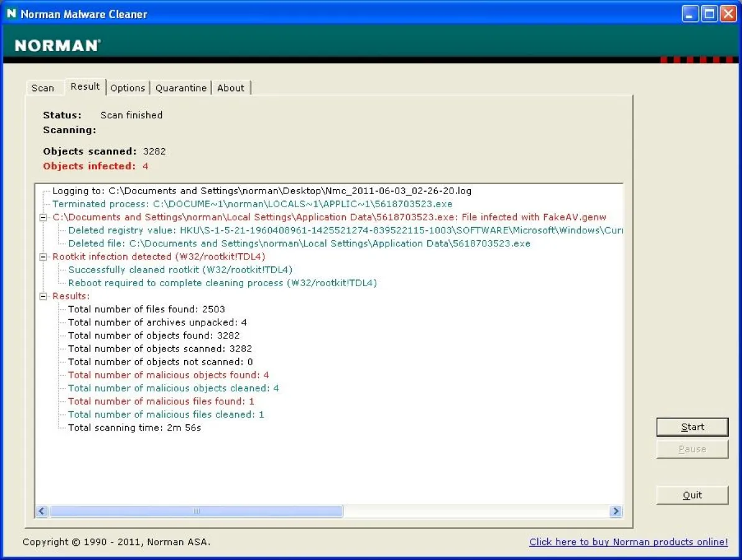The height and width of the screenshot is (560, 742).
Task: Open the About tab
Action: point(231,88)
